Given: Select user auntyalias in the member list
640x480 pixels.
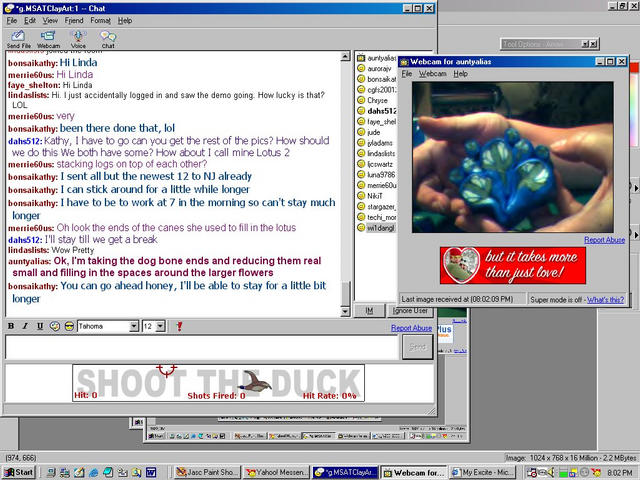Looking at the screenshot, I should (376, 58).
